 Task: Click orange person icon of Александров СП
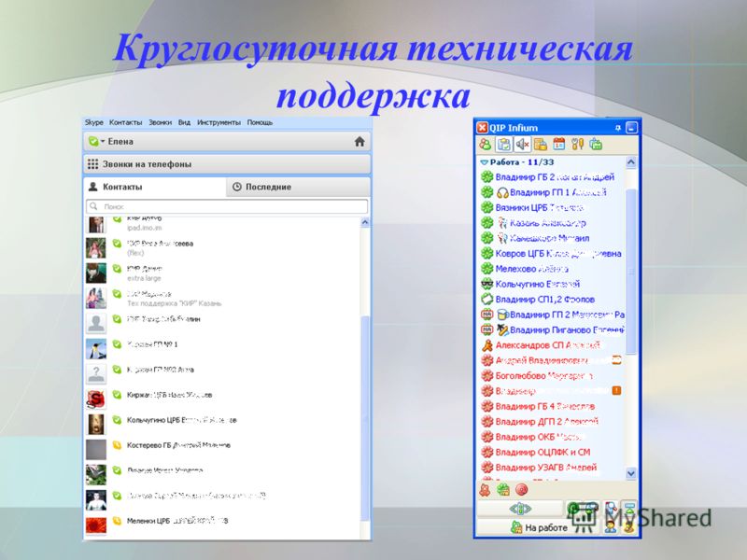[486, 344]
